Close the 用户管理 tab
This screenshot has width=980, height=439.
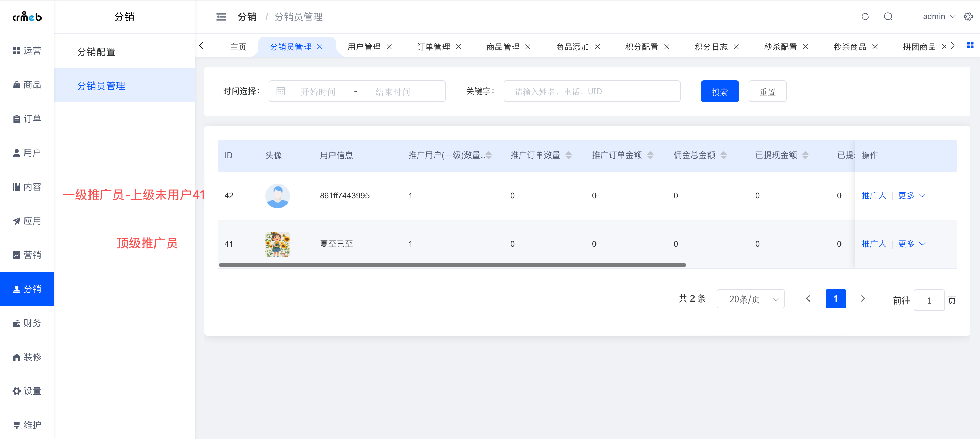pyautogui.click(x=389, y=46)
